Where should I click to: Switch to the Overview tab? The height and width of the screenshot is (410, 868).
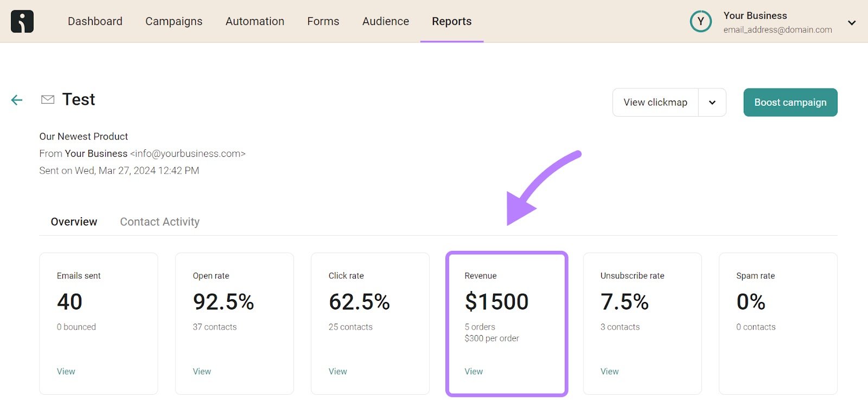point(74,222)
